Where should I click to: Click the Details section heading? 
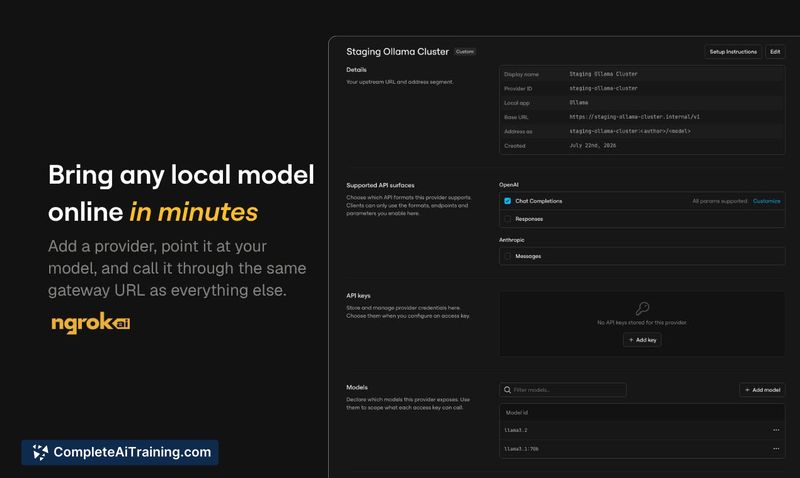pyautogui.click(x=356, y=69)
